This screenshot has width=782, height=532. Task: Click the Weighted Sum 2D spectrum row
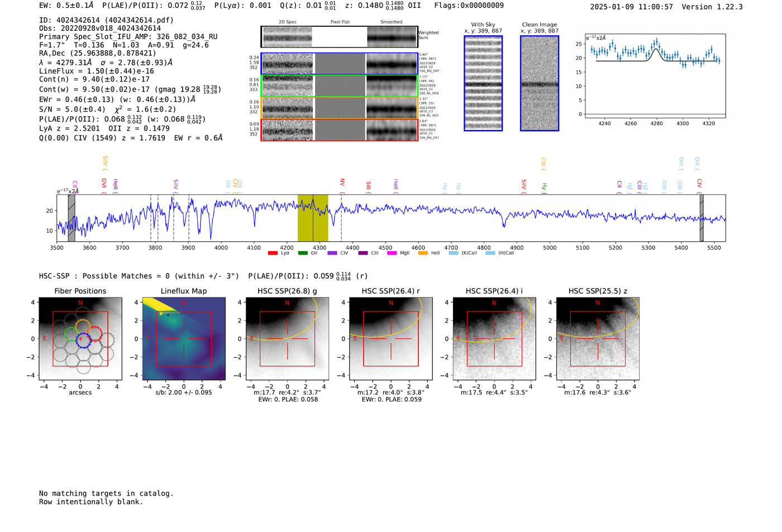[x=340, y=37]
